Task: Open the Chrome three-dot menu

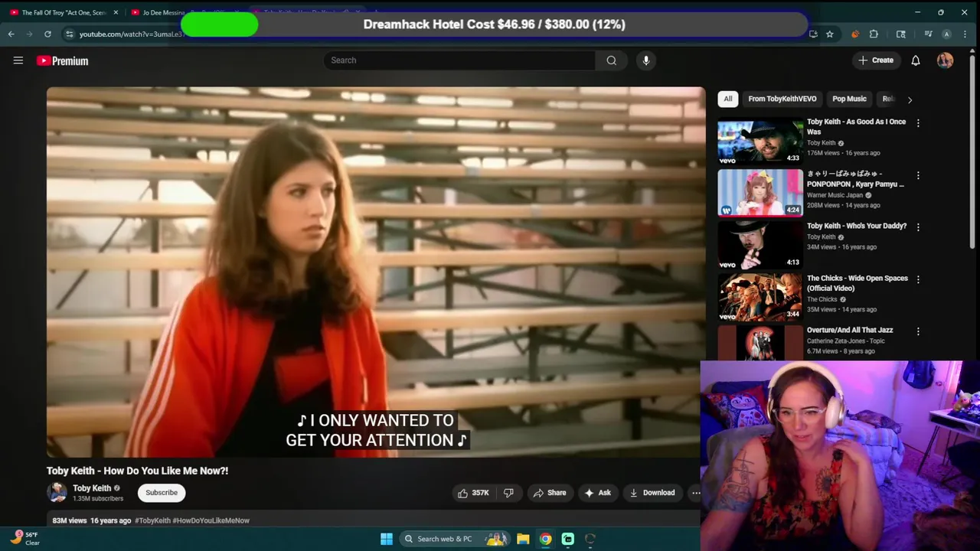Action: tap(965, 34)
